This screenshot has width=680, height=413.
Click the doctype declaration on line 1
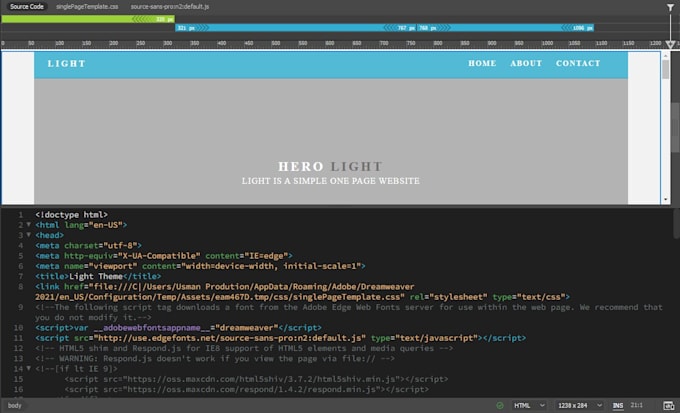[72, 214]
